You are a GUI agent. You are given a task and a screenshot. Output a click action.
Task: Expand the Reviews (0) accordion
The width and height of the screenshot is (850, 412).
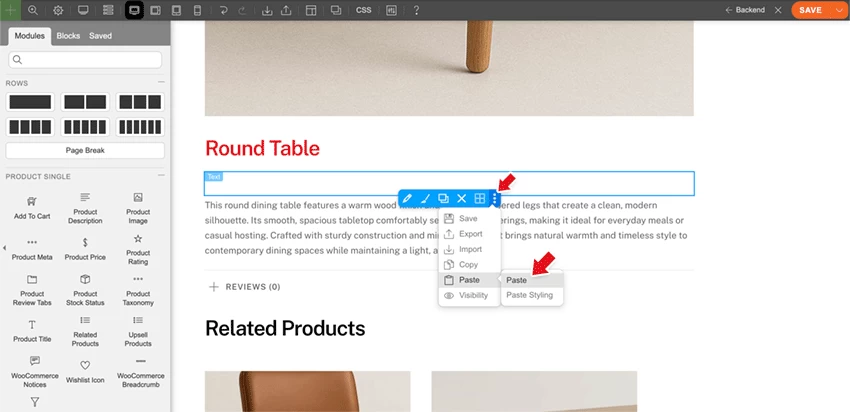[x=244, y=287]
